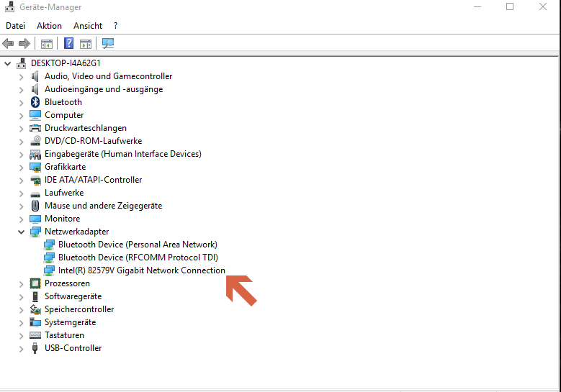
Task: Toggle the console tree pane toolbar icon
Action: [x=47, y=44]
